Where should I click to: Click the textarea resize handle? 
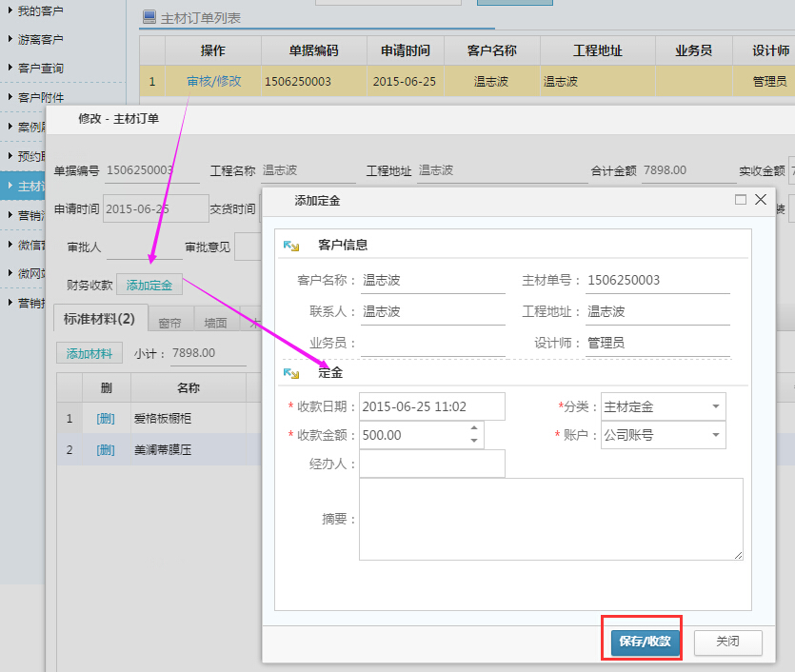click(737, 554)
